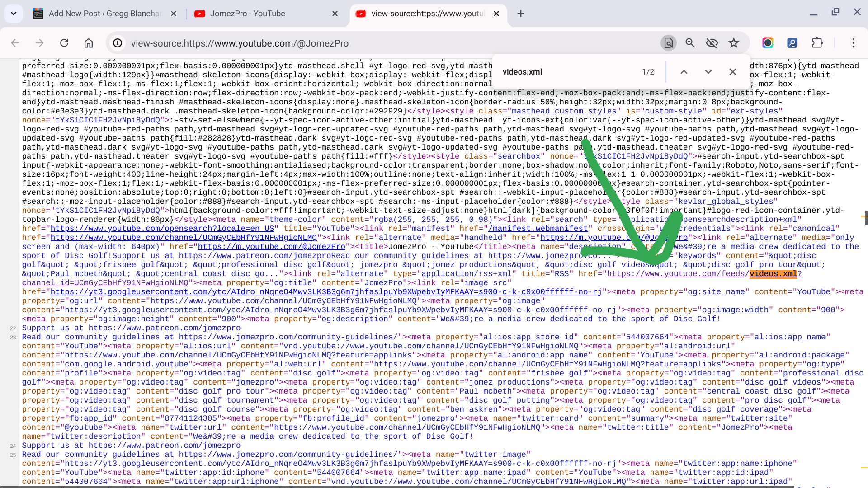Bookmark this page with the star icon
Image resolution: width=868 pixels, height=488 pixels.
733,43
